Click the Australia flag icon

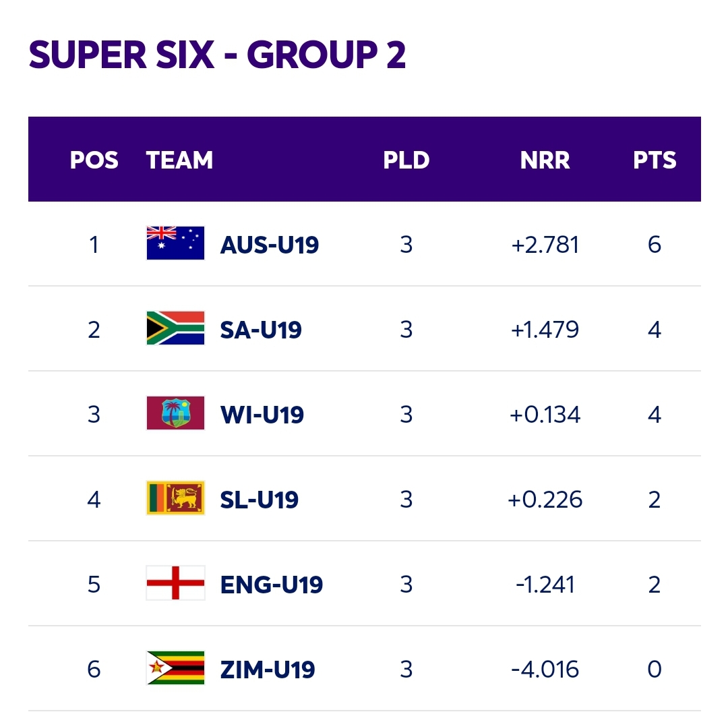click(175, 243)
